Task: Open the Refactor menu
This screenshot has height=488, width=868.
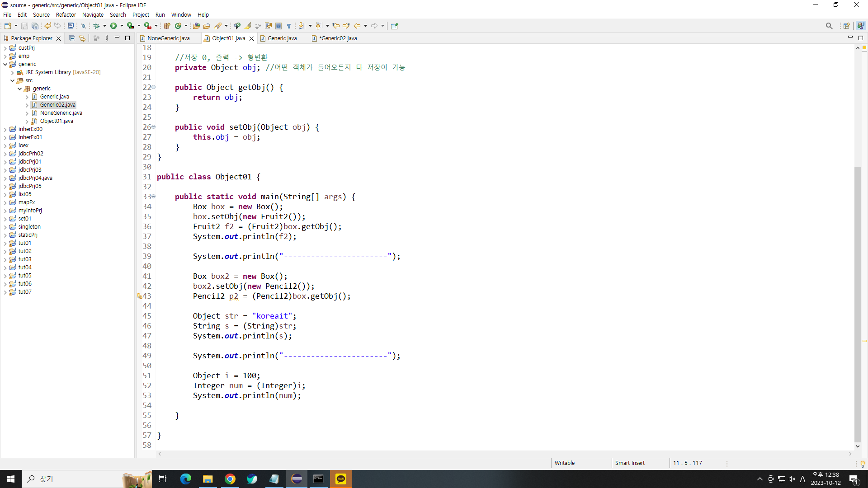Action: click(x=66, y=14)
